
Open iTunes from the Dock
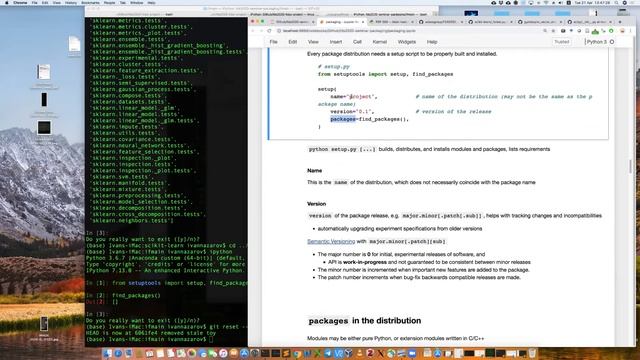coord(223,353)
